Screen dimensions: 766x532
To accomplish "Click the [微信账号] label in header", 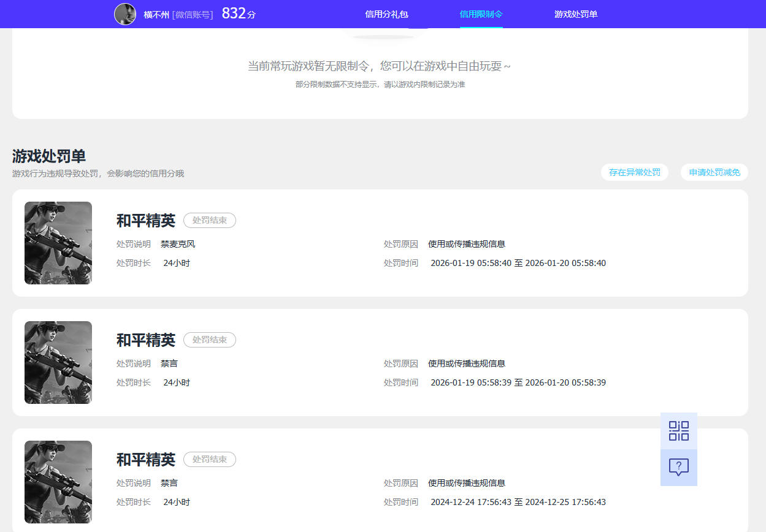I will coord(193,15).
